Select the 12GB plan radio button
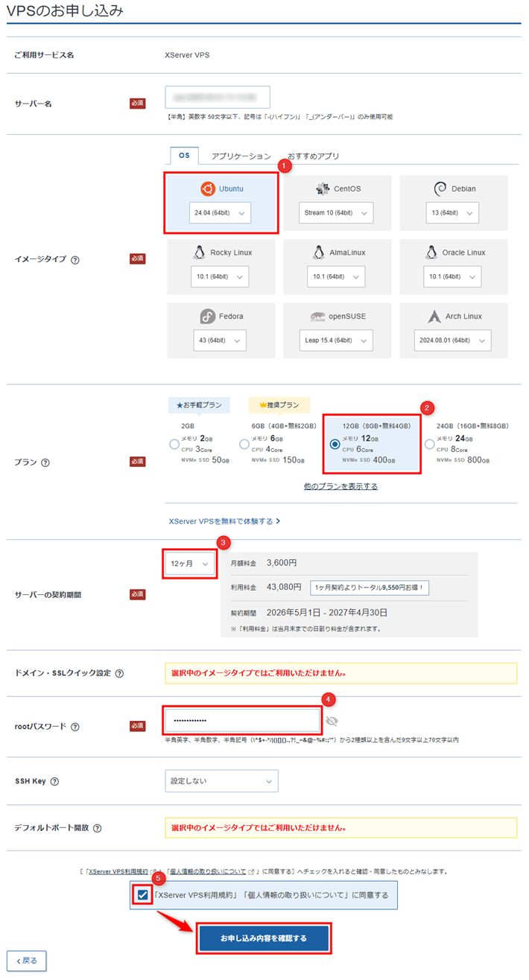 tap(335, 445)
